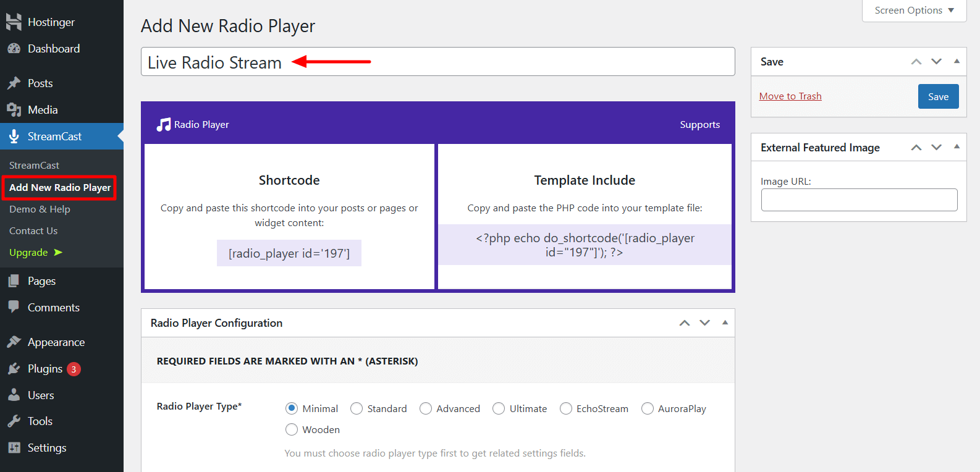Click the StreamCast microphone icon
980x472 pixels.
[14, 136]
